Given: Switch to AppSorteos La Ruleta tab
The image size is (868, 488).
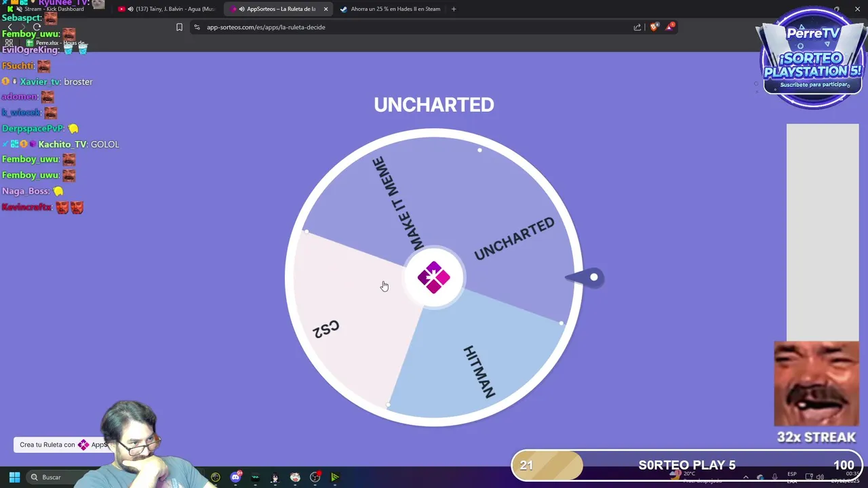Looking at the screenshot, I should pos(279,9).
